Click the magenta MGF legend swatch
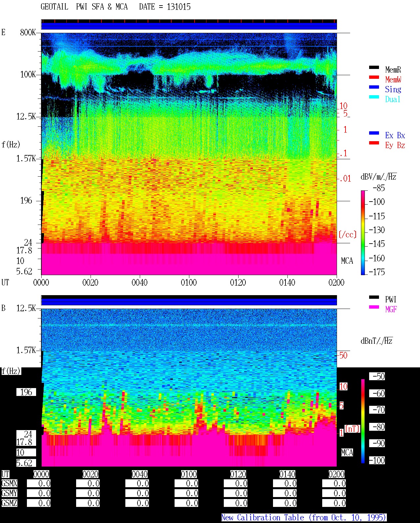The image size is (420, 523). click(374, 307)
